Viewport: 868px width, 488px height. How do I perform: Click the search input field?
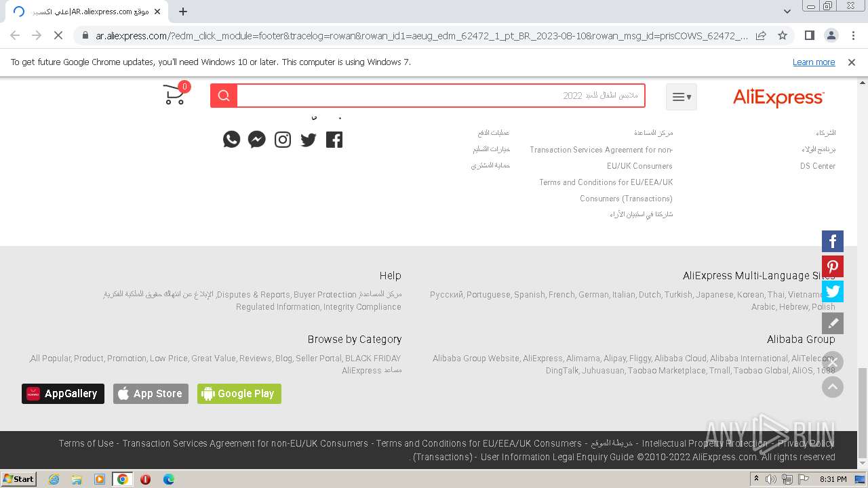441,96
